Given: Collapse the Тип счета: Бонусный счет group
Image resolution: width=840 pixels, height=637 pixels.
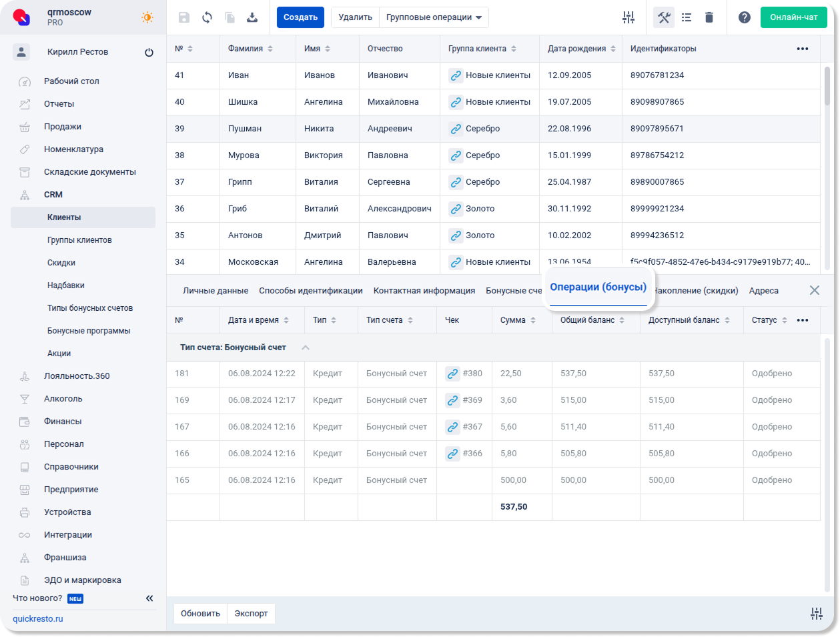Looking at the screenshot, I should click(x=306, y=348).
